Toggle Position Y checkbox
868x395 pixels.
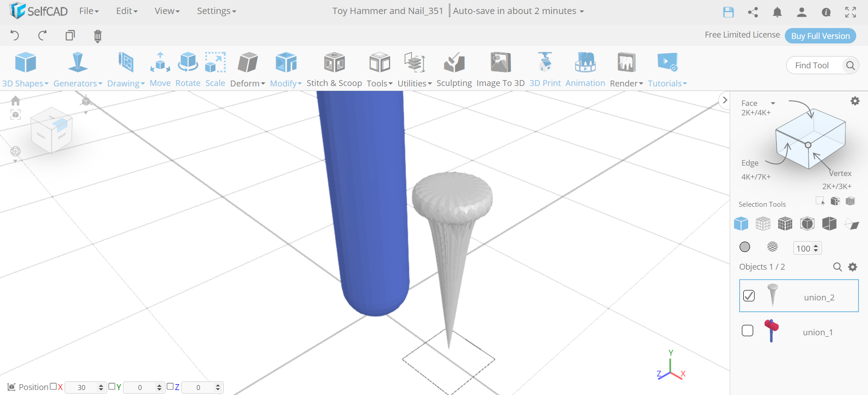pos(112,386)
